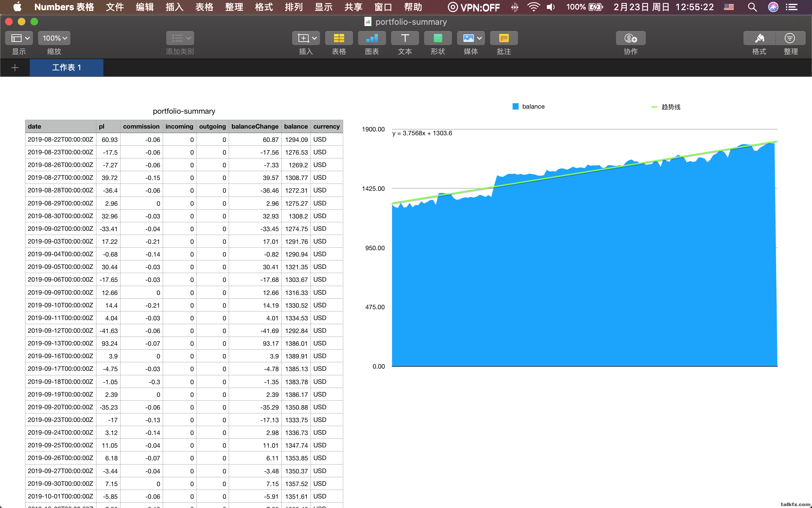Image resolution: width=812 pixels, height=508 pixels.
Task: Select commission cell -0.3
Action: pos(141,382)
